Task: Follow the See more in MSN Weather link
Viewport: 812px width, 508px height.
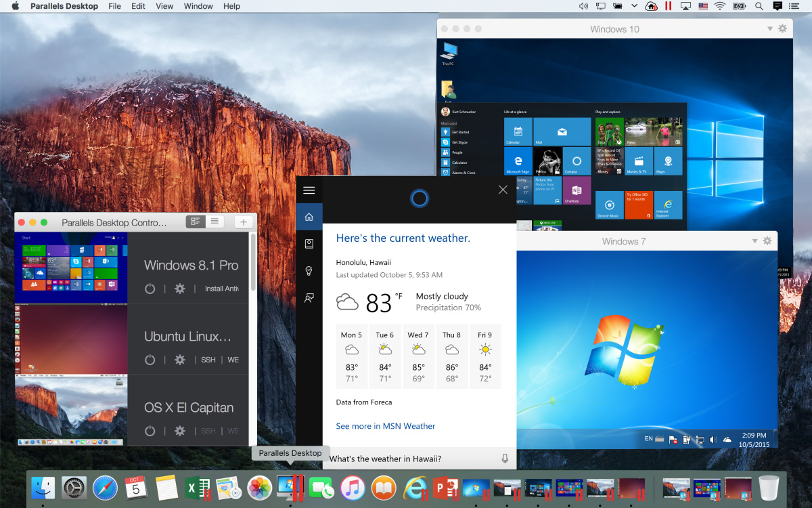Action: pyautogui.click(x=386, y=426)
